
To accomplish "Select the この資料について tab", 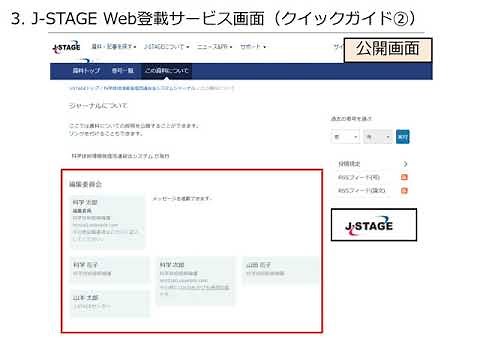I will (166, 71).
